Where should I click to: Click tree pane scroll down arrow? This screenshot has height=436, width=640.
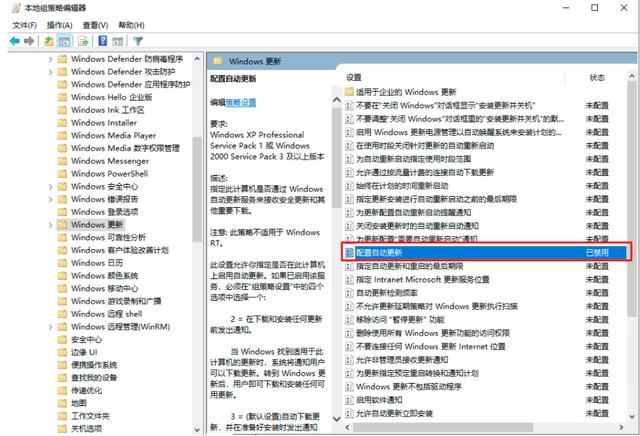pyautogui.click(x=197, y=430)
